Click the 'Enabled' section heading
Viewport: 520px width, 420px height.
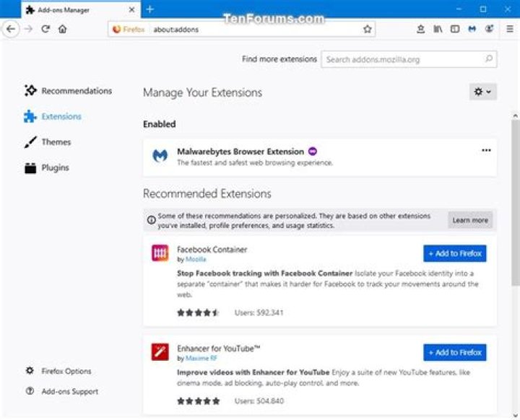pyautogui.click(x=159, y=124)
